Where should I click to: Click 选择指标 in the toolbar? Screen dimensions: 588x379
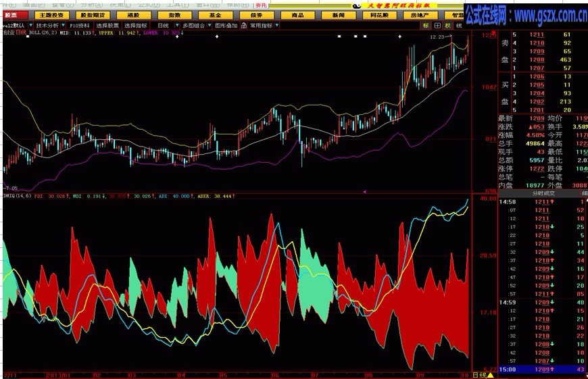coord(136,26)
